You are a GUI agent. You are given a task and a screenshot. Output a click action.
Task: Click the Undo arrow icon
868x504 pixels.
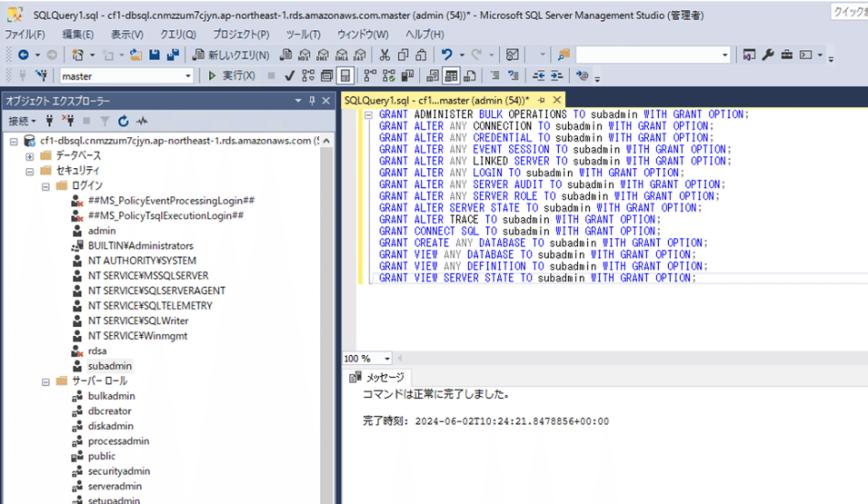(447, 54)
